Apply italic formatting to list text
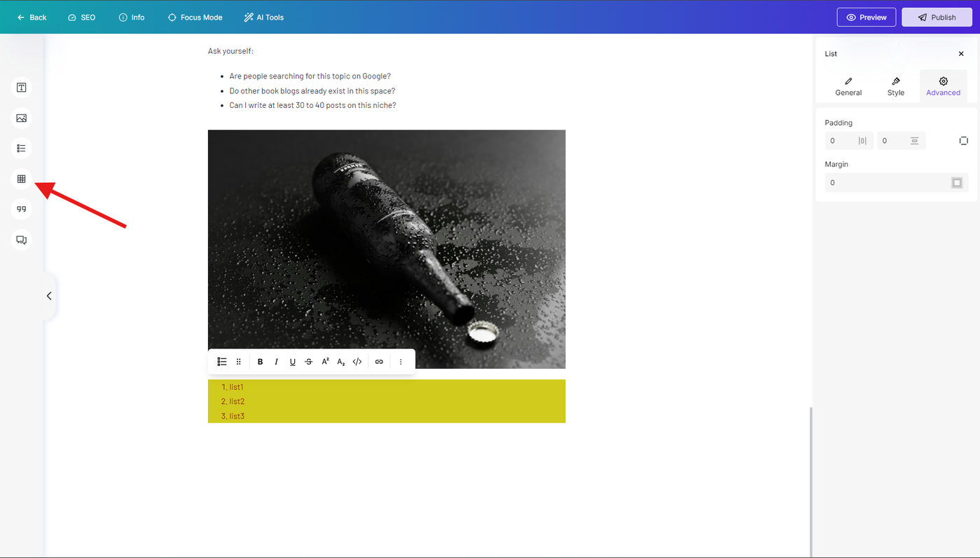This screenshot has height=558, width=980. (276, 362)
